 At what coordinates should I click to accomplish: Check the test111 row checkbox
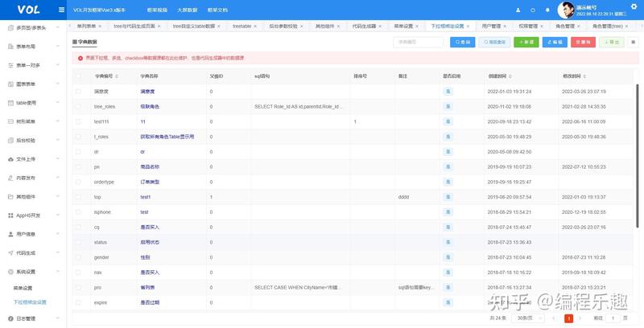coord(78,121)
